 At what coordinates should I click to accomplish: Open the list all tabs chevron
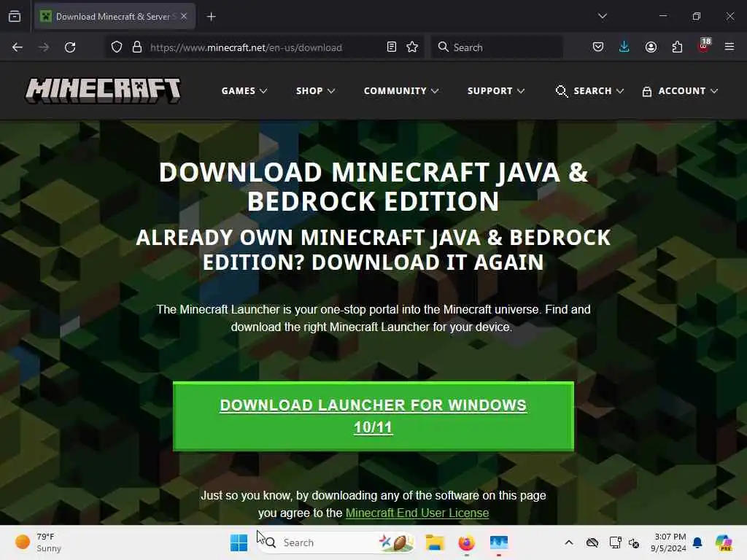(602, 16)
